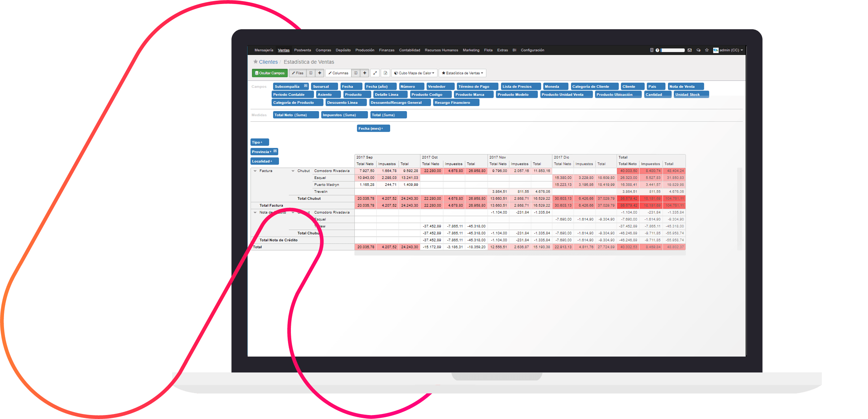Click the horizontal scrollbar under the table
The image size is (868, 419).
click(x=520, y=253)
